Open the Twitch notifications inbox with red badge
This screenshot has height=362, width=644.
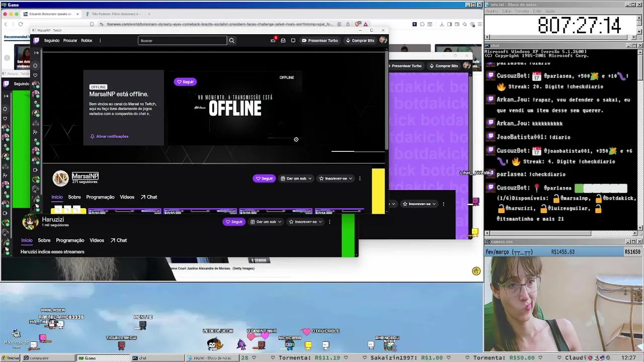point(273,40)
